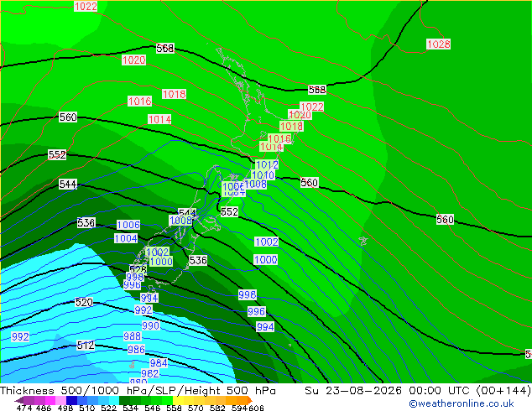Click the dark green legend swatch above 534

point(124,400)
